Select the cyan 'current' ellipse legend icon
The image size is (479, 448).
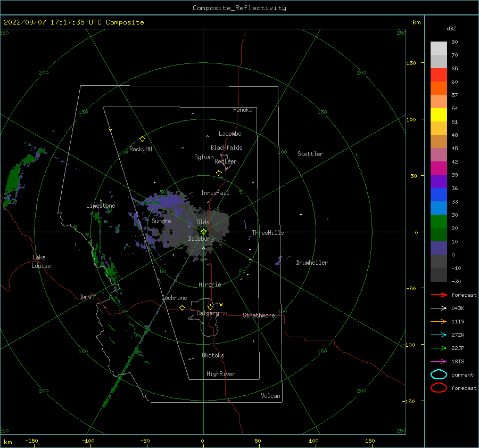439,374
